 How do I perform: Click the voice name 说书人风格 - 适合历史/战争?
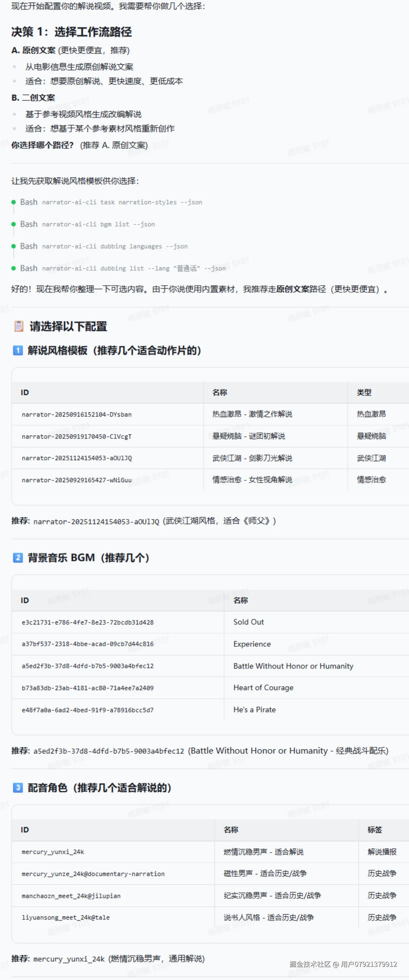coord(269,918)
